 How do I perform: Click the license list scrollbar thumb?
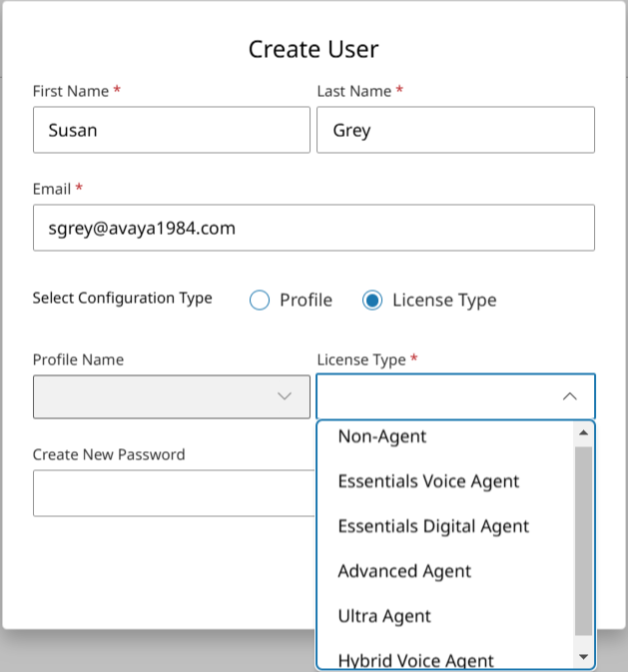(x=583, y=541)
